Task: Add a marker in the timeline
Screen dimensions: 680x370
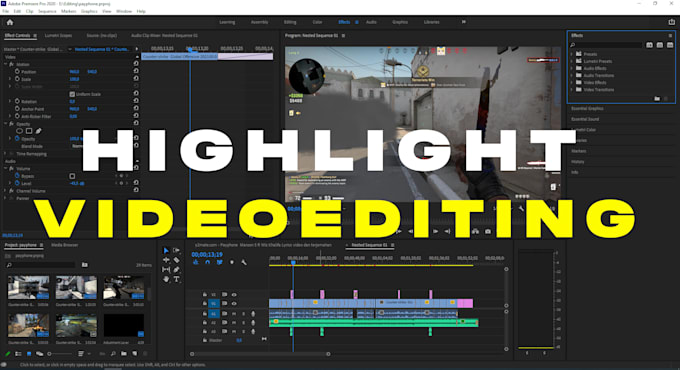Action: click(232, 262)
